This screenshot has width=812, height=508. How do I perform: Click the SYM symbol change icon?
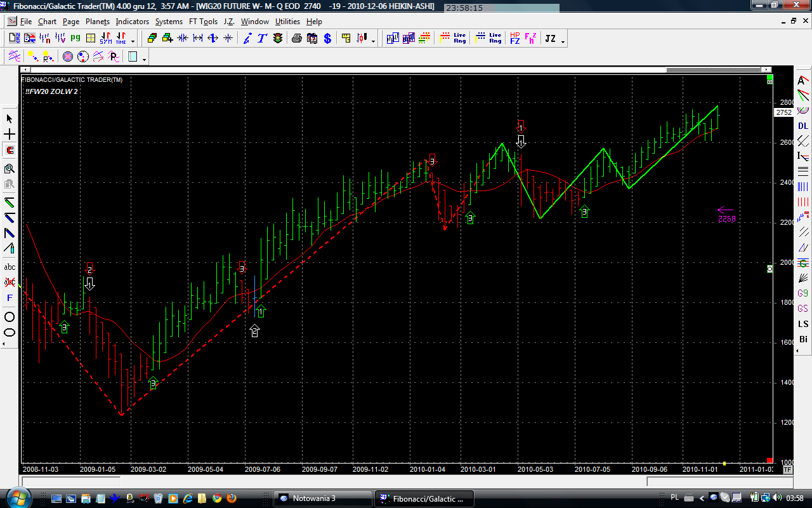105,39
